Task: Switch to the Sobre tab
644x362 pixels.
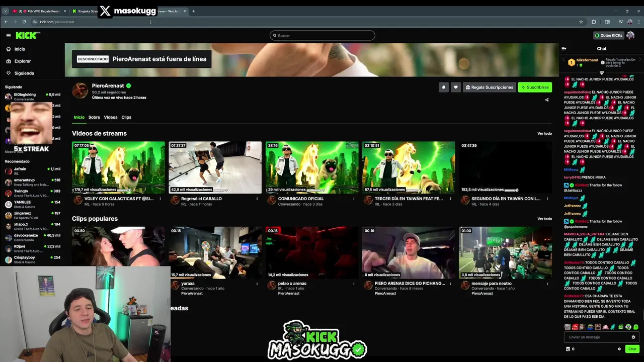Action: click(94, 117)
